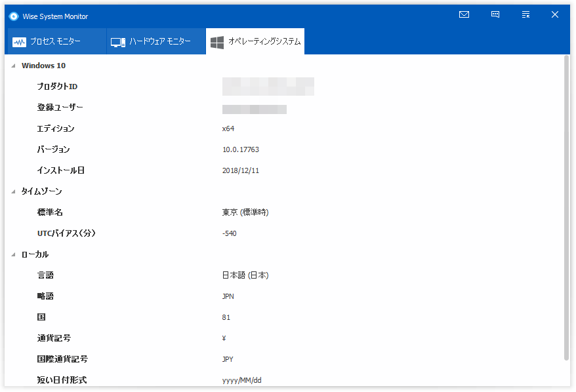This screenshot has height=392, width=576.
Task: Click the 東京 (標準時) value
Action: [245, 212]
